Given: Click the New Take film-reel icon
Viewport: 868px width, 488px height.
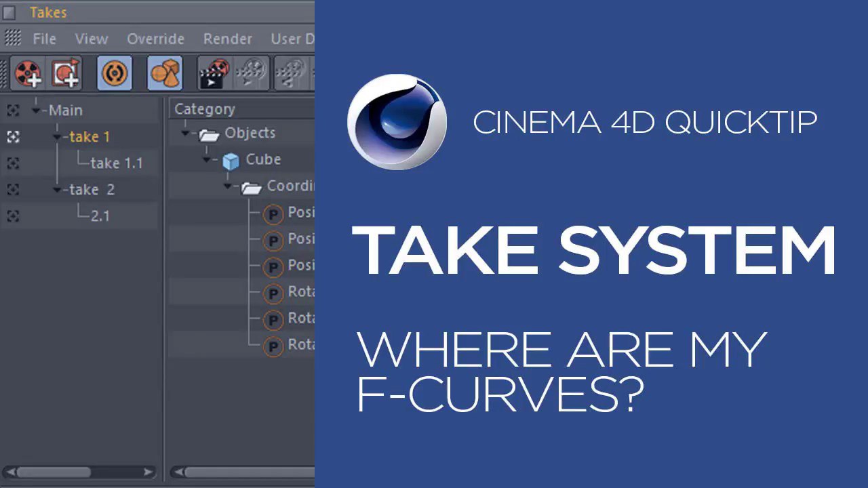Looking at the screenshot, I should tap(28, 73).
